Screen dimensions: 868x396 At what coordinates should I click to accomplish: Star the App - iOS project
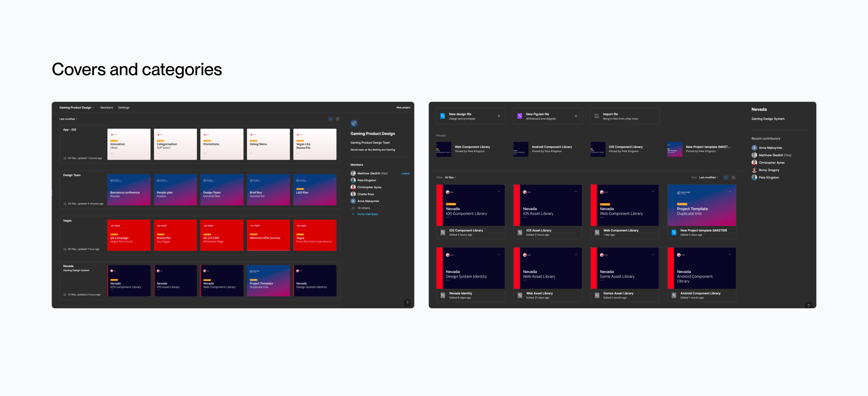(x=65, y=158)
